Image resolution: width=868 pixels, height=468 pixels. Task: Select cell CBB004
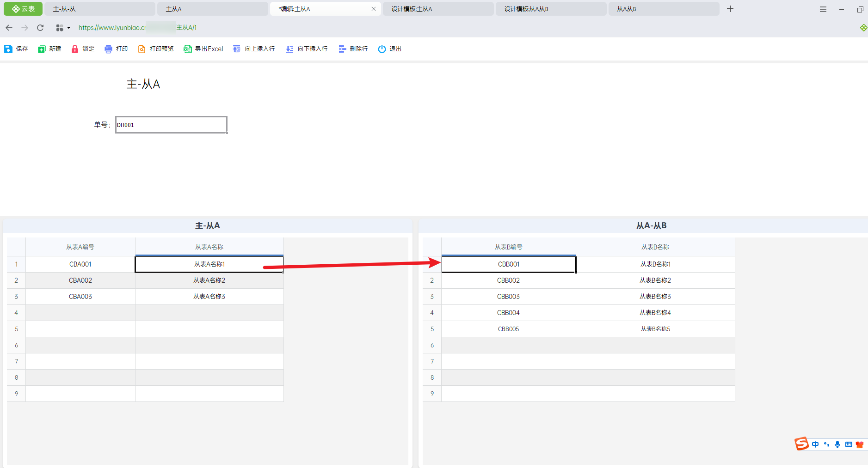tap(509, 313)
